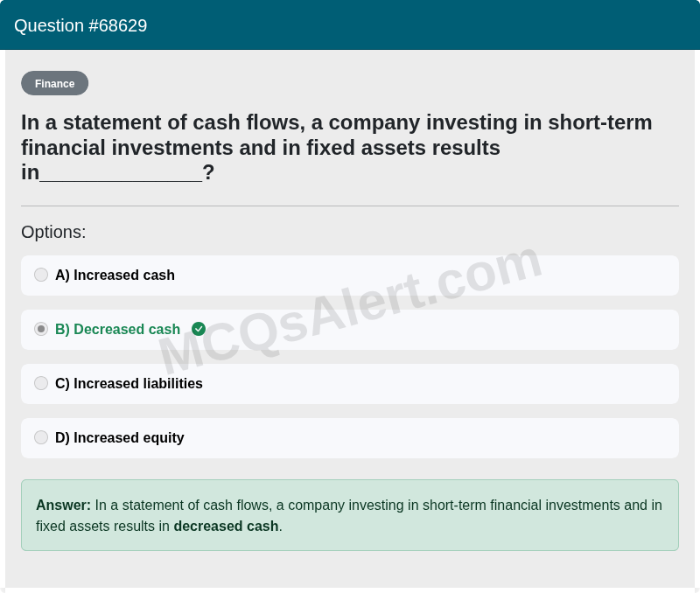Image resolution: width=700 pixels, height=614 pixels.
Task: Select radio button for option C Increased liabilities
Action: pos(41,383)
